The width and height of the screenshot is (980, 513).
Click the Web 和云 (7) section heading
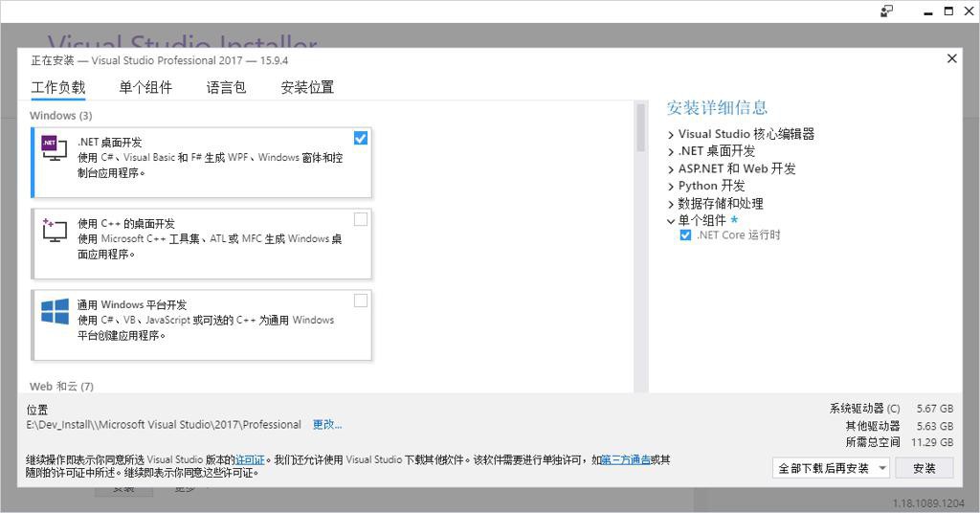pyautogui.click(x=61, y=386)
